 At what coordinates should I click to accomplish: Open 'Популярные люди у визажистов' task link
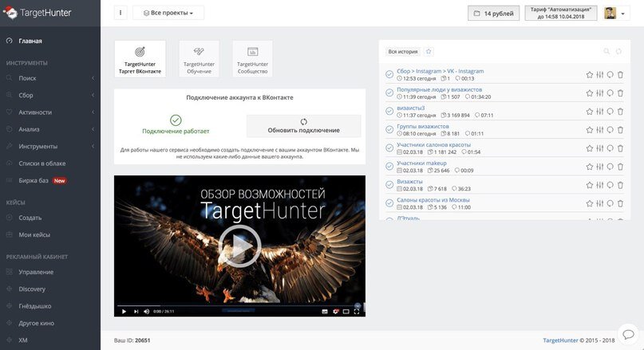pos(439,89)
